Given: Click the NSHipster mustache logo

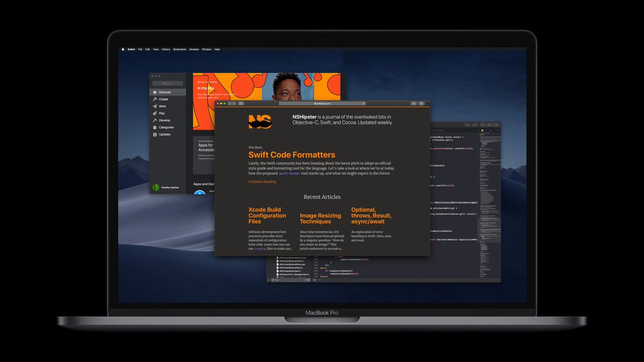Looking at the screenshot, I should click(260, 122).
